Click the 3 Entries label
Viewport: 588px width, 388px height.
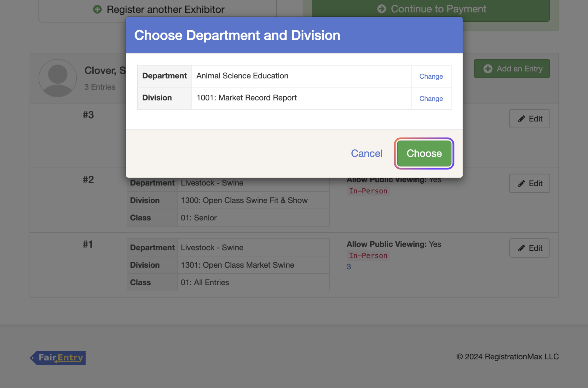pyautogui.click(x=100, y=87)
